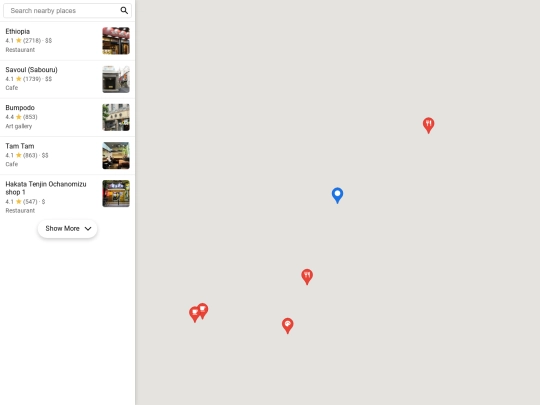
Task: Select the blue current location pin
Action: 338,195
